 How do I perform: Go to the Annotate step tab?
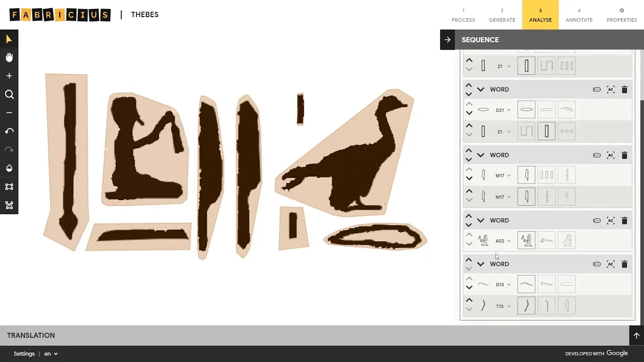(579, 15)
